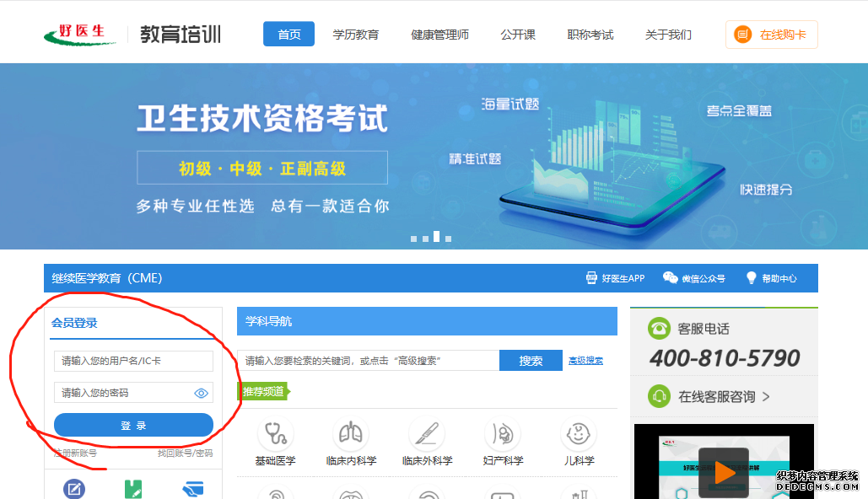868x499 pixels.
Task: Open the 在线客服咨询 link
Action: coord(716,397)
